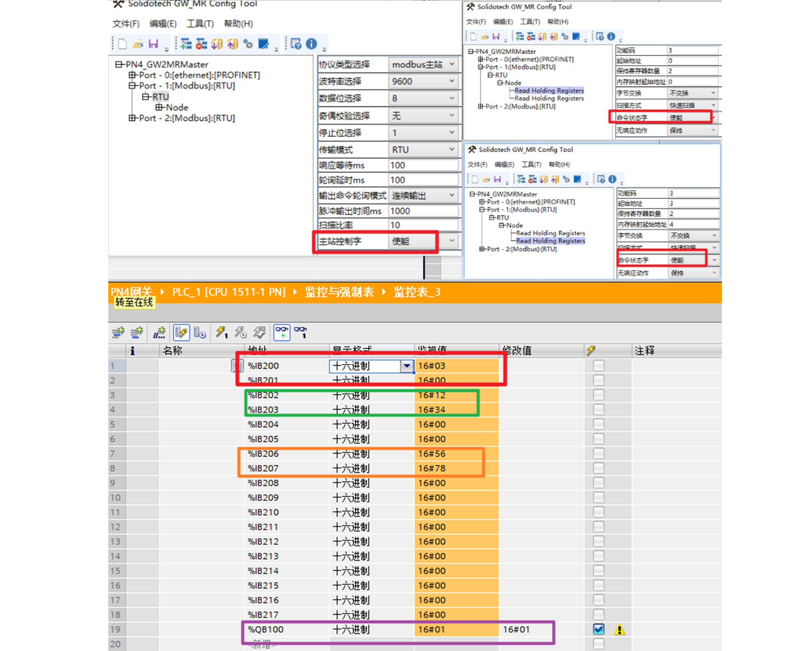Click the insert row icon in watch table toolbar

click(118, 332)
